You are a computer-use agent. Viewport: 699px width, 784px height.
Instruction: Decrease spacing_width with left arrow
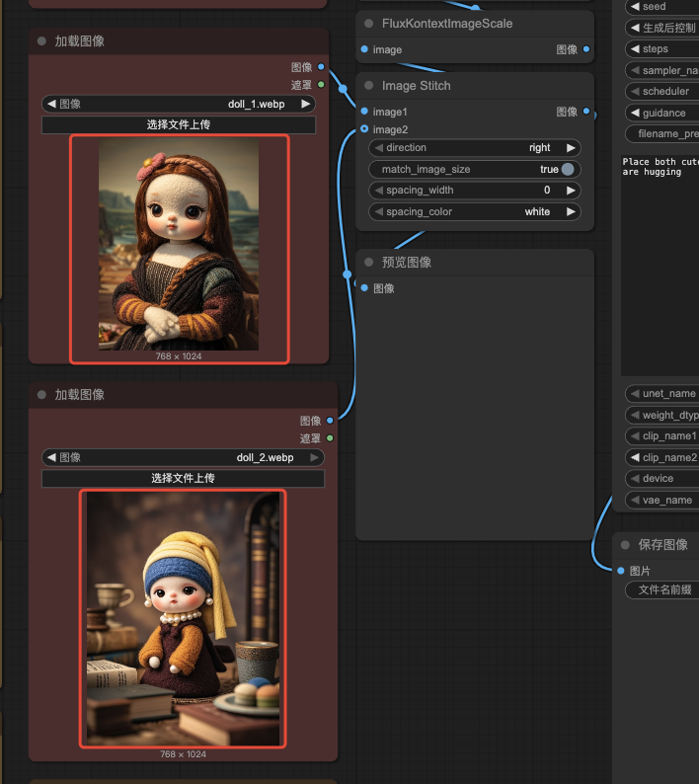point(378,191)
